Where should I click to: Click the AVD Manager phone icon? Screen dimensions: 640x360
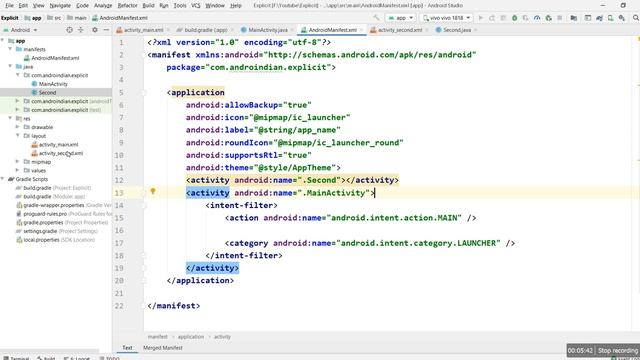pyautogui.click(x=610, y=18)
